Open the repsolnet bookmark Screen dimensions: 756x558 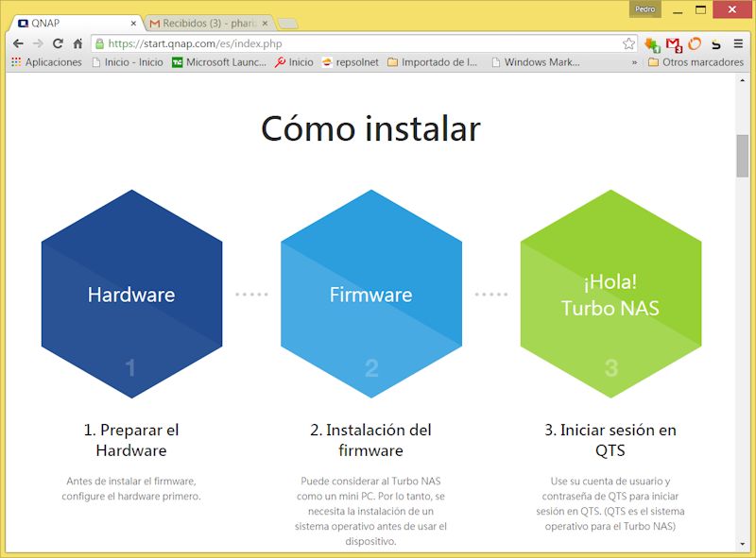pyautogui.click(x=351, y=62)
